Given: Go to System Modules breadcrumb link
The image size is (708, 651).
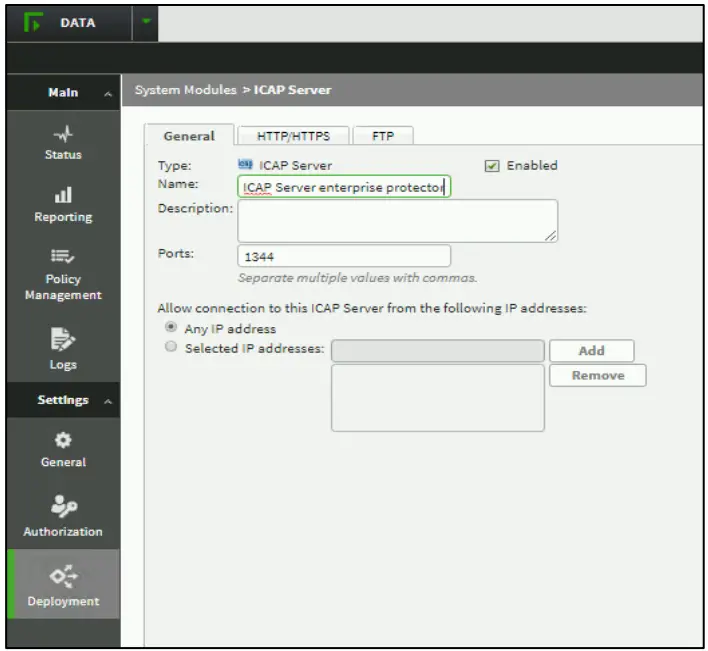Looking at the screenshot, I should pyautogui.click(x=186, y=90).
